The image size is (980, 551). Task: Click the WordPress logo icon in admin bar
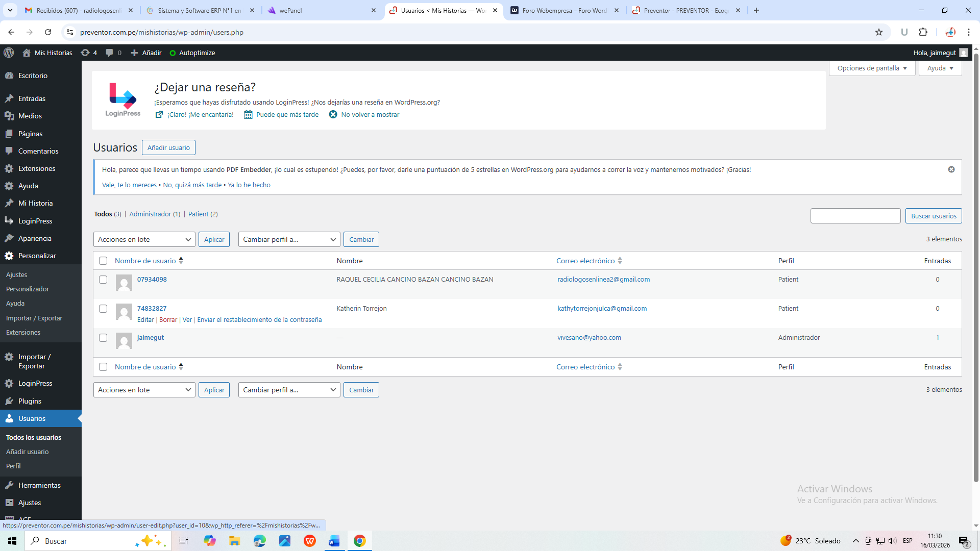pyautogui.click(x=9, y=53)
